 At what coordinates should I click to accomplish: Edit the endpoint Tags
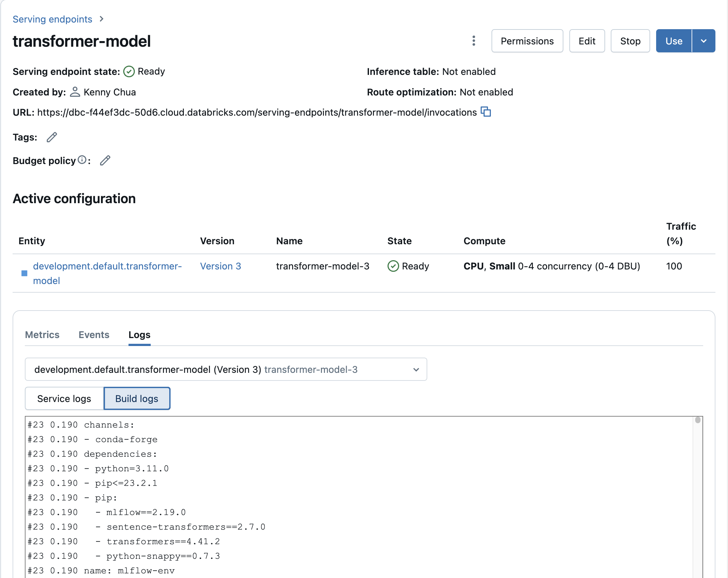coord(51,137)
